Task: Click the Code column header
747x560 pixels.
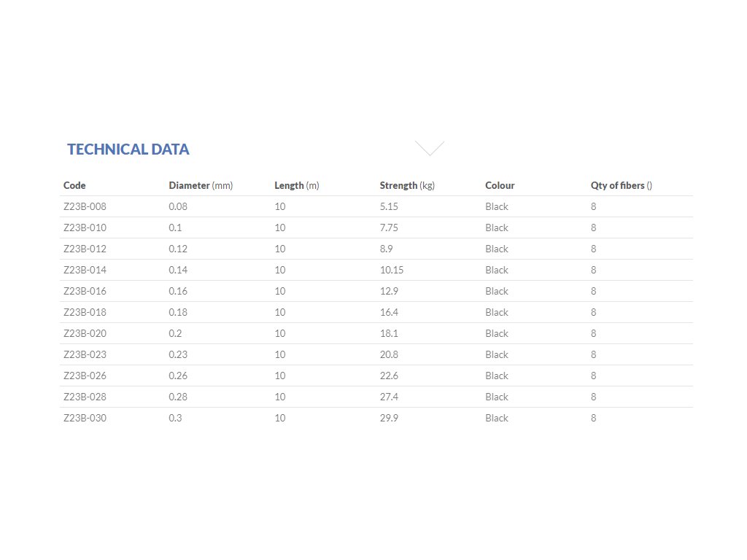Action: click(74, 185)
